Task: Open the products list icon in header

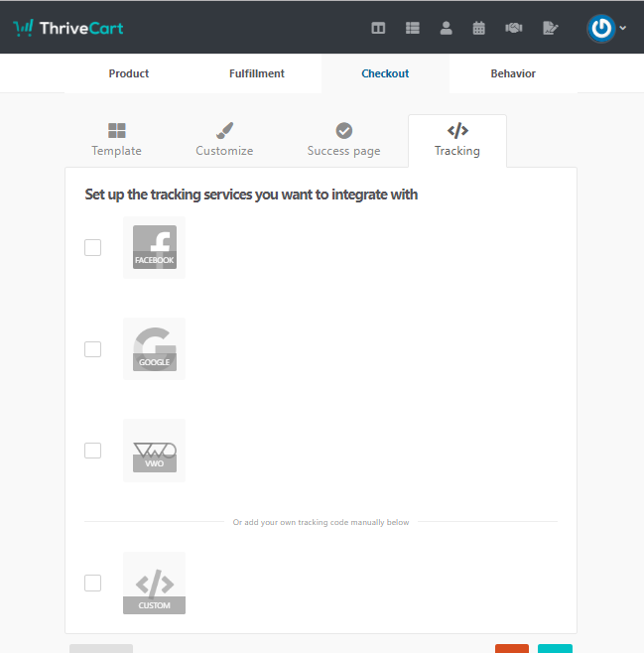Action: click(x=412, y=28)
